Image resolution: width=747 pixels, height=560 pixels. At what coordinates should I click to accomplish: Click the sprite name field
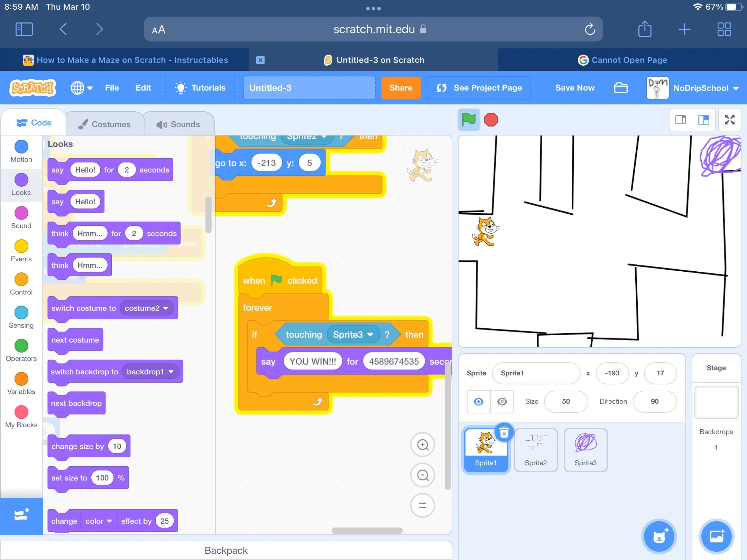coord(536,373)
